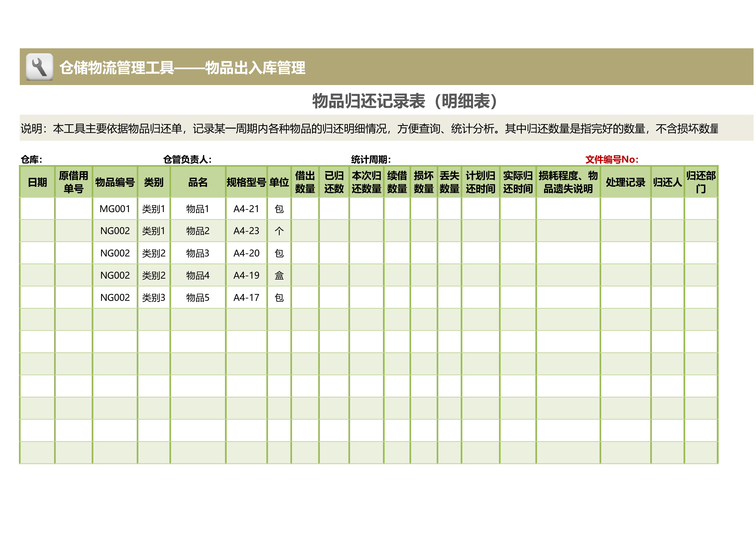Image resolution: width=756 pixels, height=534 pixels.
Task: Click the NG002 cell in the 物品2 row
Action: pos(115,231)
